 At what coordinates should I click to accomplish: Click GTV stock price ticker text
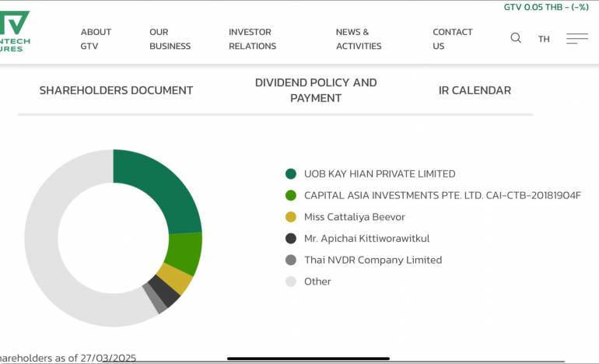coord(545,7)
